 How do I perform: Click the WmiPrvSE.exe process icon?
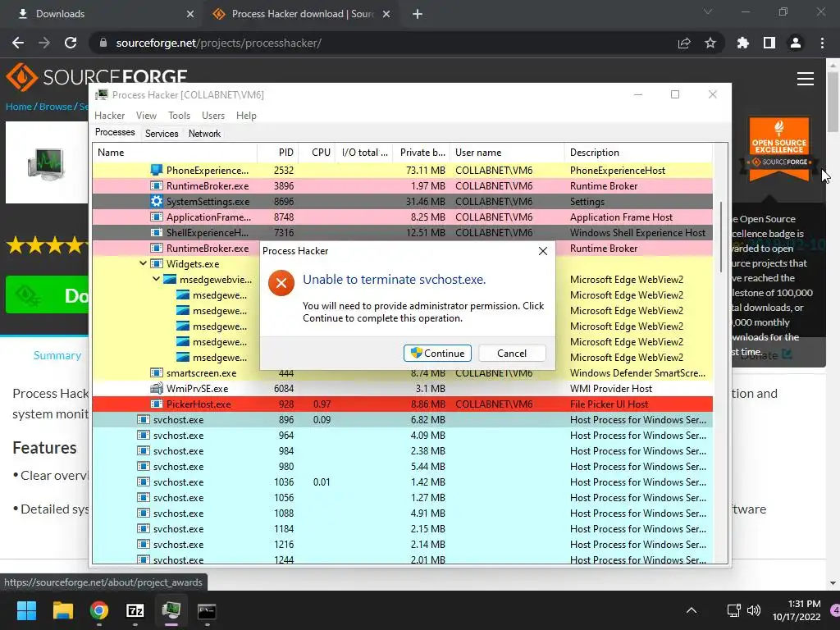(157, 388)
